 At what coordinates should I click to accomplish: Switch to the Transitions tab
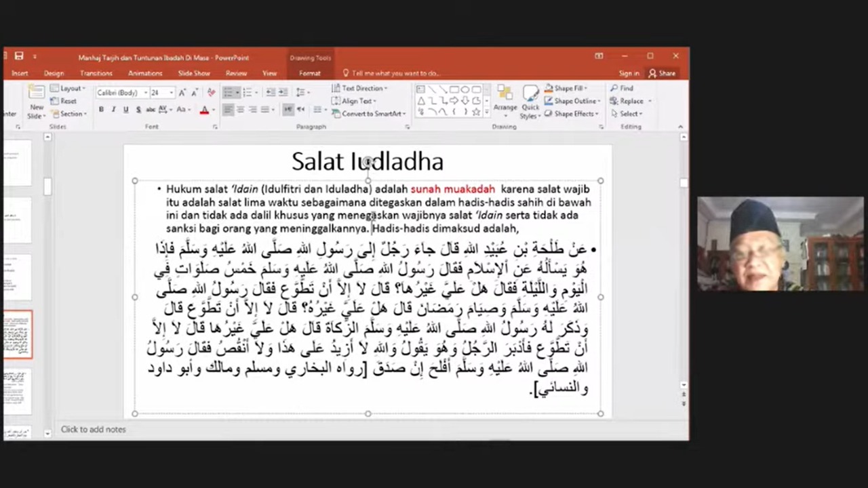point(96,73)
